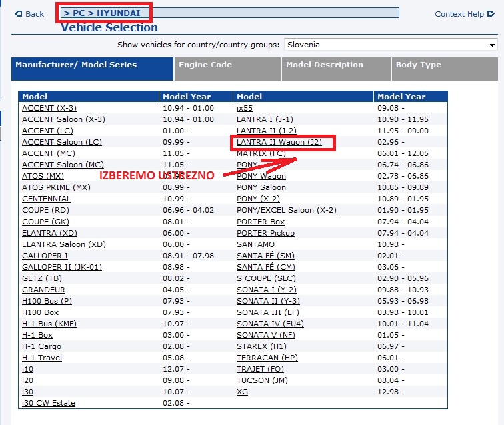Open the i30 CW Estate model
The width and height of the screenshot is (504, 425).
point(49,403)
